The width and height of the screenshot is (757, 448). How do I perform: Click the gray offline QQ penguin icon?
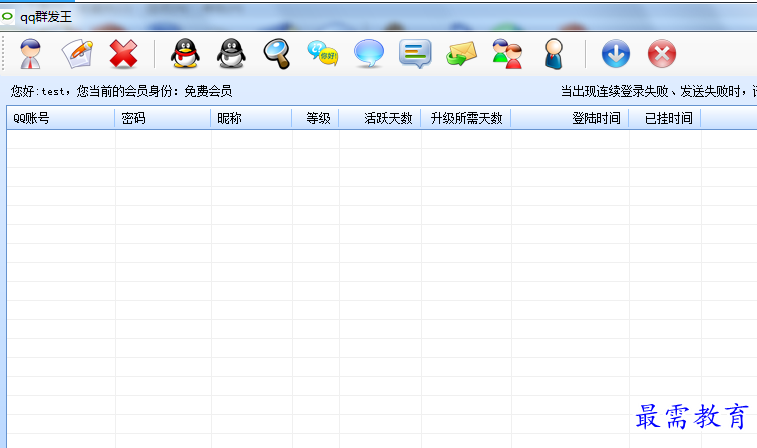click(x=231, y=54)
